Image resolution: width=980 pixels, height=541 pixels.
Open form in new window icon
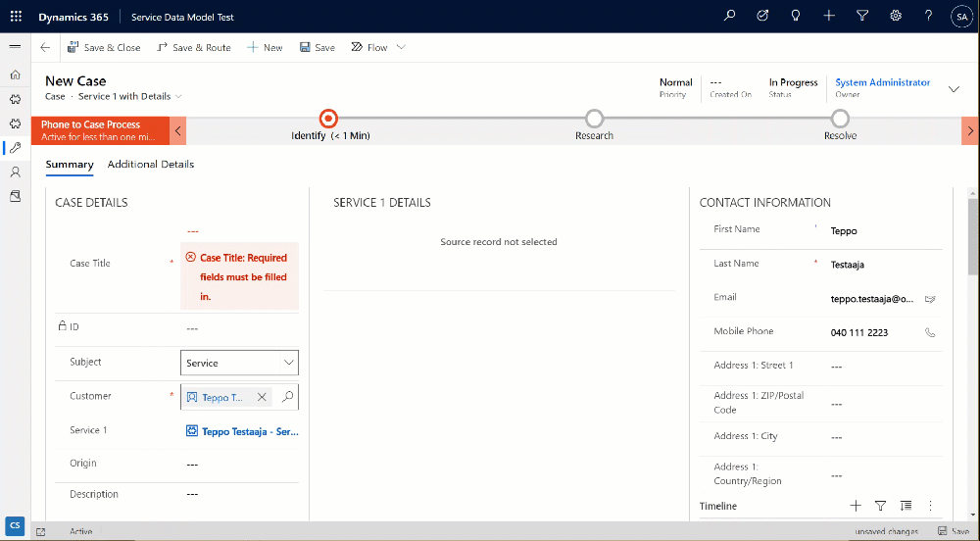pos(40,532)
